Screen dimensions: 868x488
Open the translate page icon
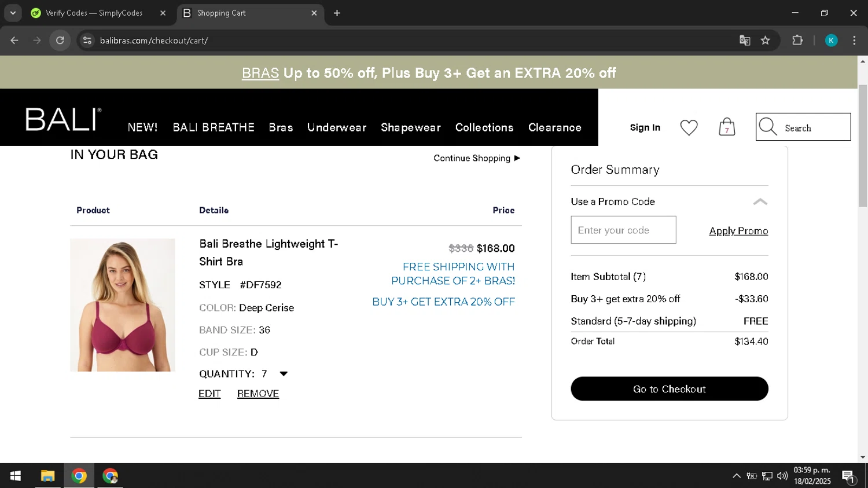[x=745, y=41]
